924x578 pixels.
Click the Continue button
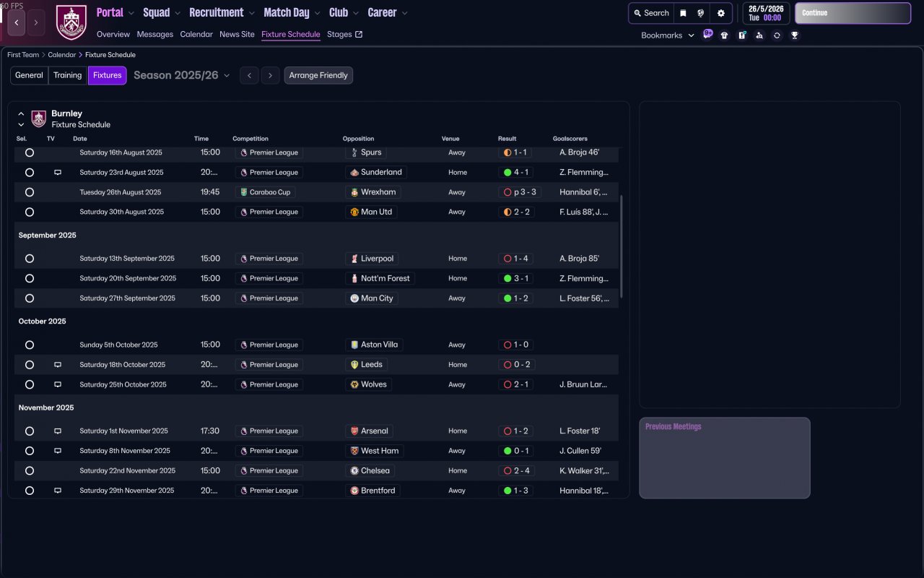click(x=853, y=13)
